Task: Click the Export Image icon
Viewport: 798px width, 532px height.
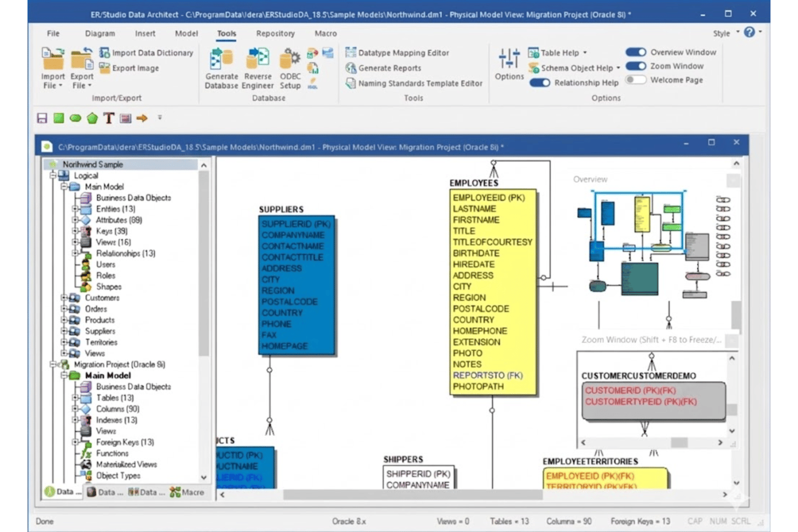Action: pyautogui.click(x=105, y=68)
